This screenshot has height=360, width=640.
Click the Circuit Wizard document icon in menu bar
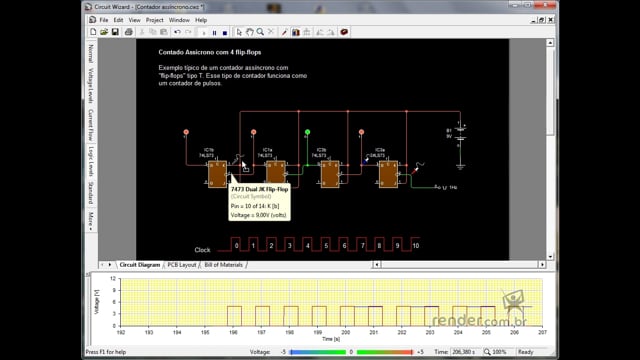point(93,20)
